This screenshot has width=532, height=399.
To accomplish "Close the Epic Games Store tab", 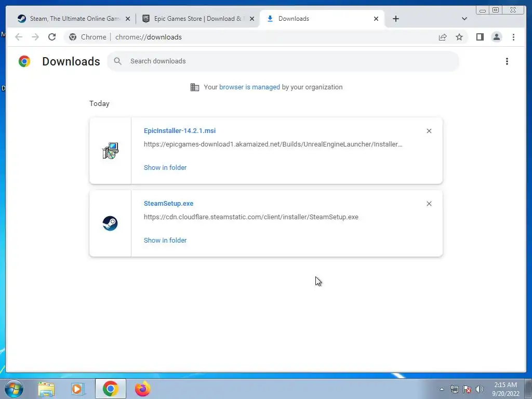I will tap(252, 19).
